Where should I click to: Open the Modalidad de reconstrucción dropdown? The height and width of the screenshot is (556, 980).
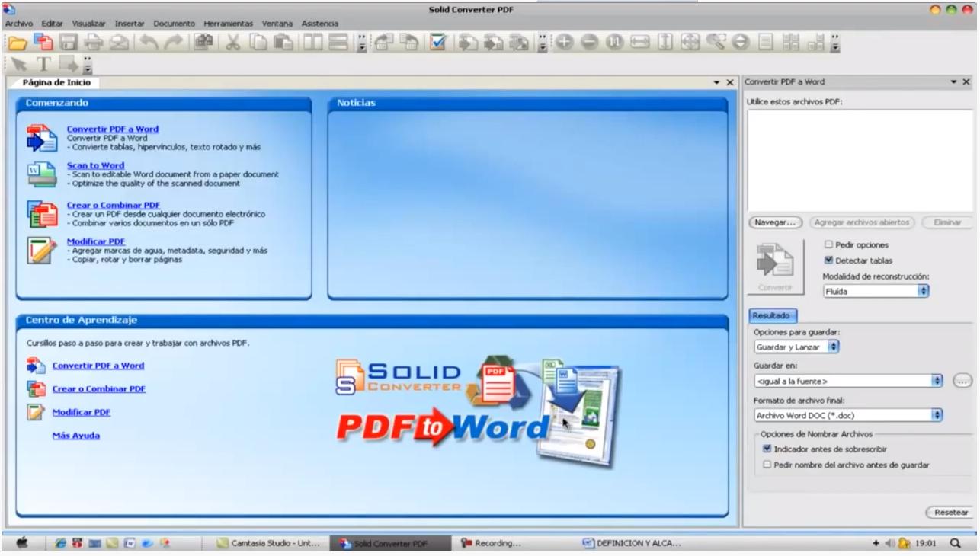(876, 291)
